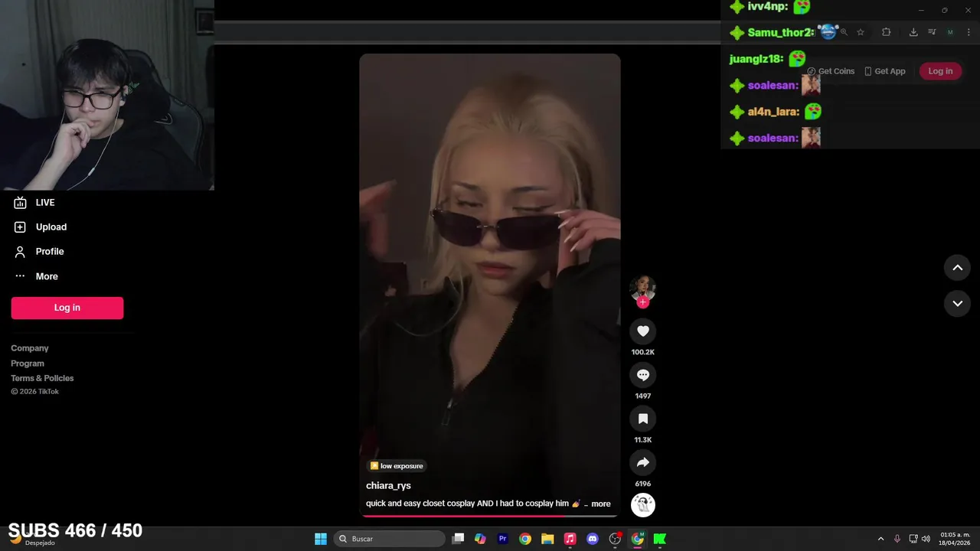Screen dimensions: 980x551
Task: Click the Samu_thor2 chat username
Action: tap(780, 32)
